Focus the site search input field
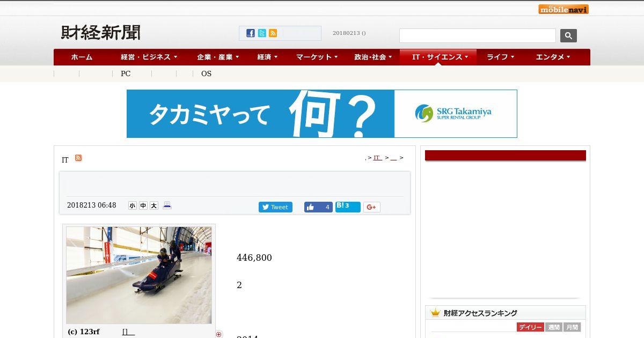Image resolution: width=644 pixels, height=338 pixels. click(478, 36)
